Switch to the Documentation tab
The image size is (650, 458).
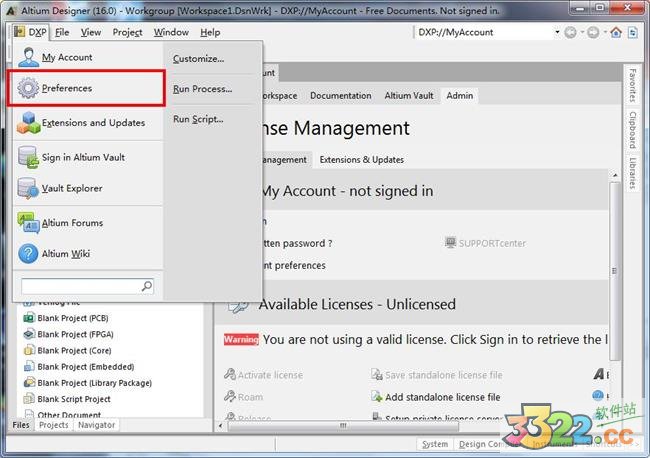(341, 96)
